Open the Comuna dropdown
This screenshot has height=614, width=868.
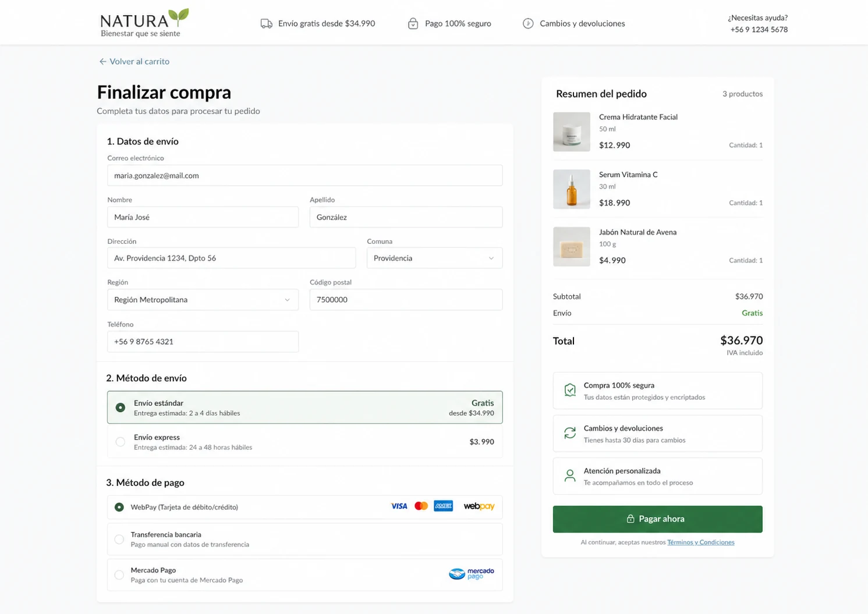click(434, 258)
